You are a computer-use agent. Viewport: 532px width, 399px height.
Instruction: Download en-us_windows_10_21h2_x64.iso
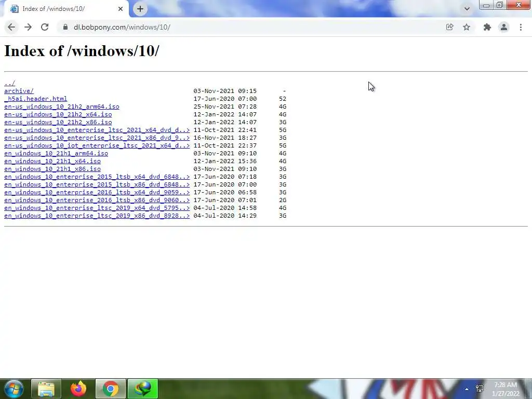point(58,114)
